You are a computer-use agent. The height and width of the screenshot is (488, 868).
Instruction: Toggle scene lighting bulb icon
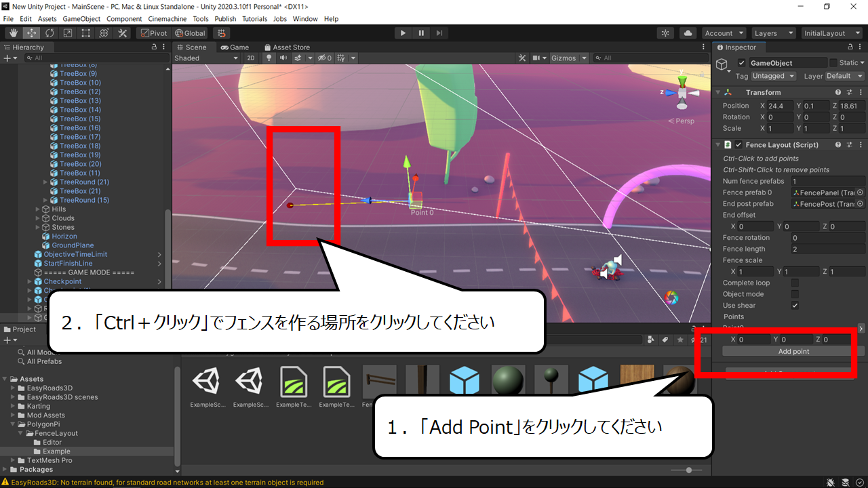pos(269,58)
